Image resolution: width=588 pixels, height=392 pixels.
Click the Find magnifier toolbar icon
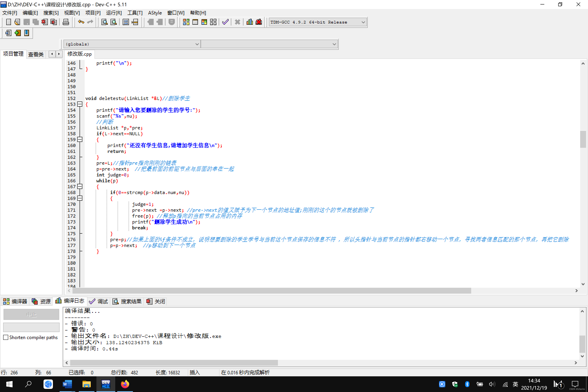pos(104,22)
